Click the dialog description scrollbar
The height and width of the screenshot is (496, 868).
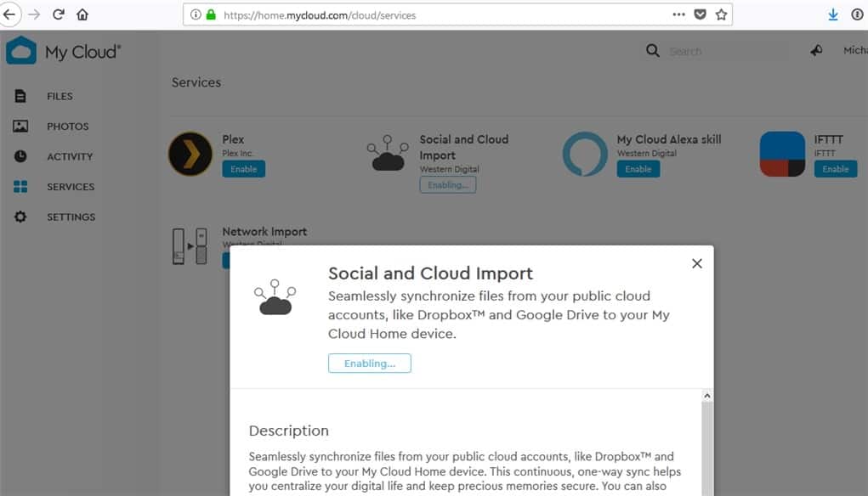point(707,448)
